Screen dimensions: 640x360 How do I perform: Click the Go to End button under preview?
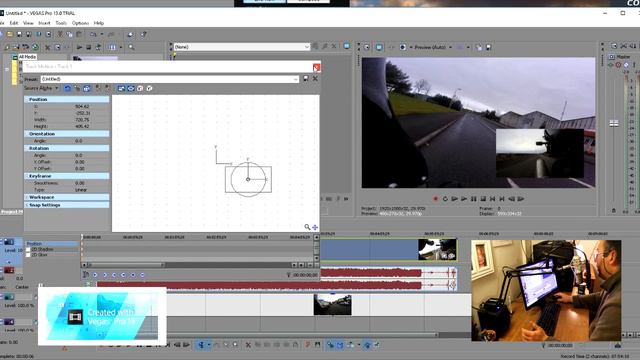point(502,199)
